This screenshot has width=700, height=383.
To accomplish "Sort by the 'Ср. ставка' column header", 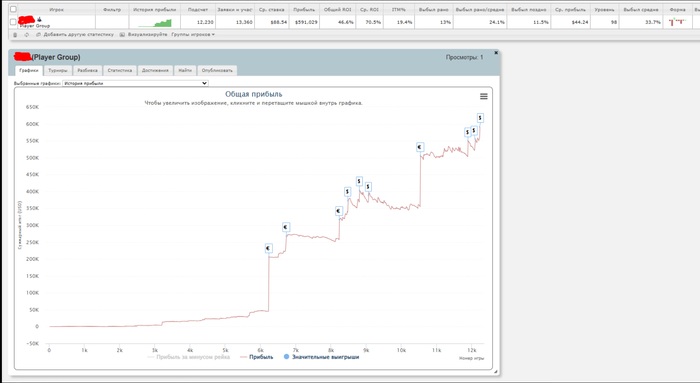I will tap(271, 9).
